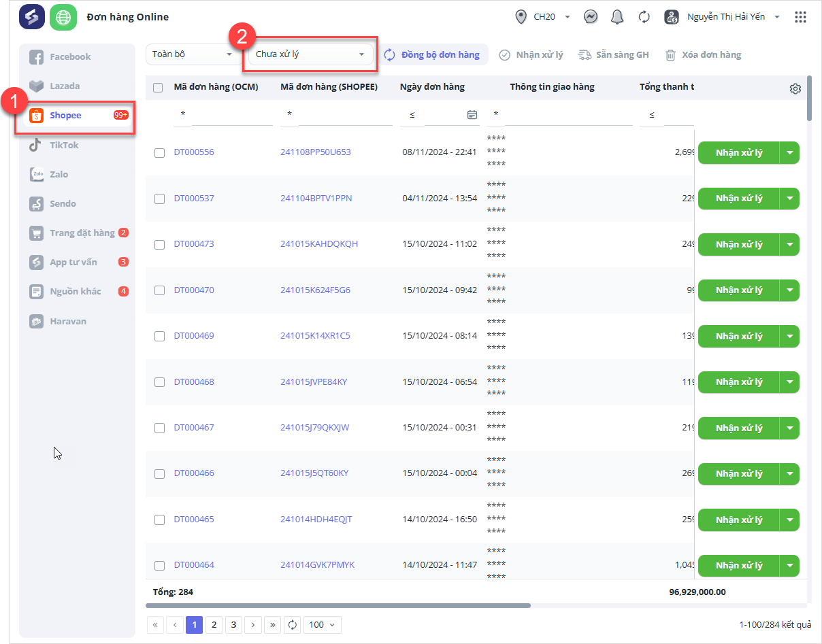Click Xóa đơn hàng toolbar button

pyautogui.click(x=703, y=54)
